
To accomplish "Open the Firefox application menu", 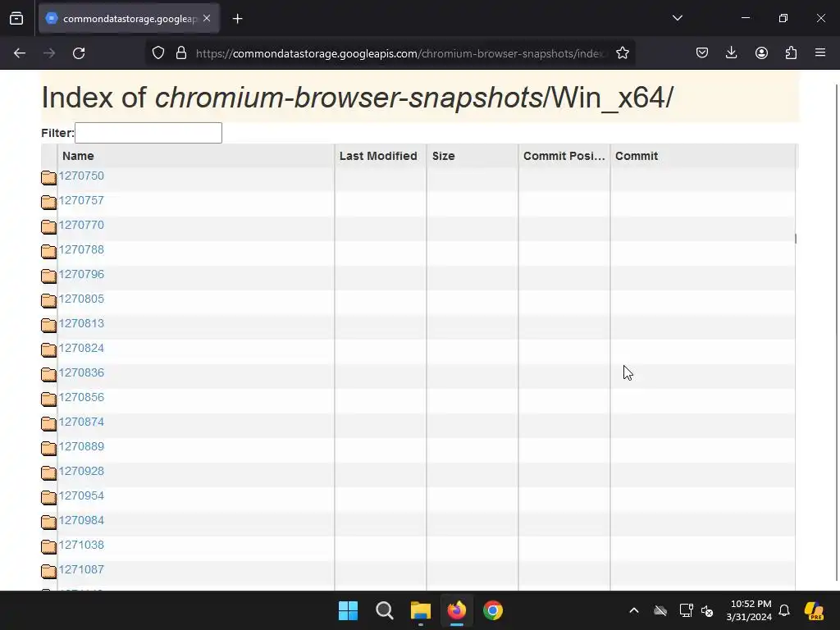I will (x=820, y=52).
